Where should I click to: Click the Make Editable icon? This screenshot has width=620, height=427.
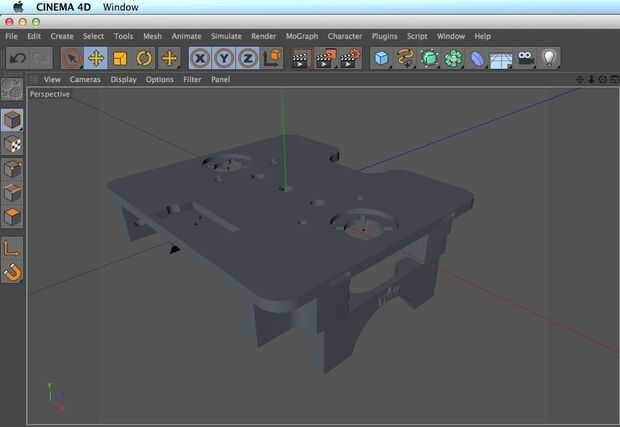12,89
